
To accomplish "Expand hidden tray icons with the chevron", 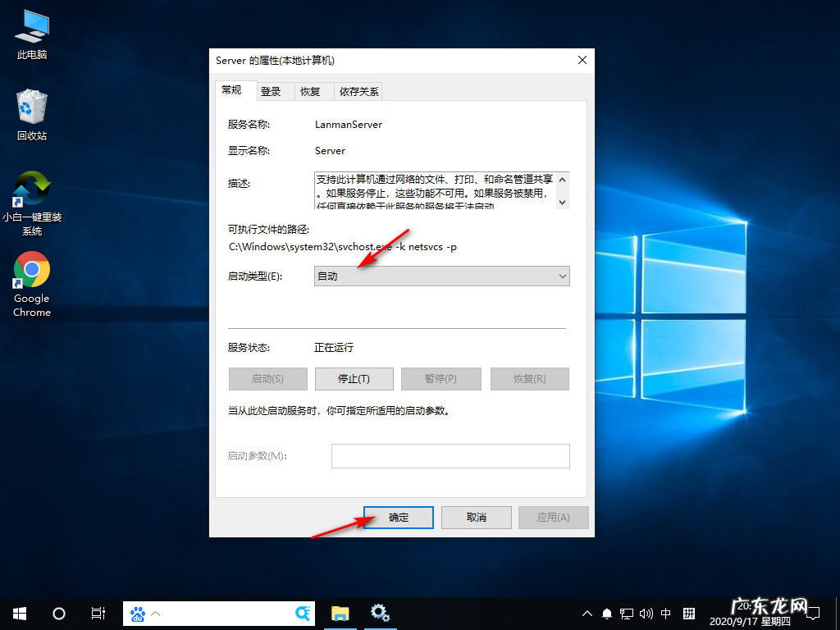I will (587, 613).
